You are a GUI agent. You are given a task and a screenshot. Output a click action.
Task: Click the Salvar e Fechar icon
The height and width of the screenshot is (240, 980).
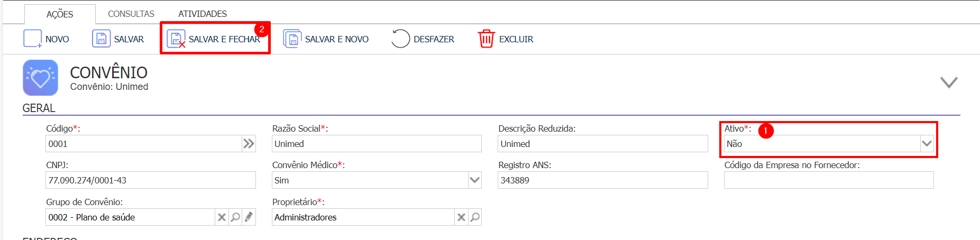[176, 39]
